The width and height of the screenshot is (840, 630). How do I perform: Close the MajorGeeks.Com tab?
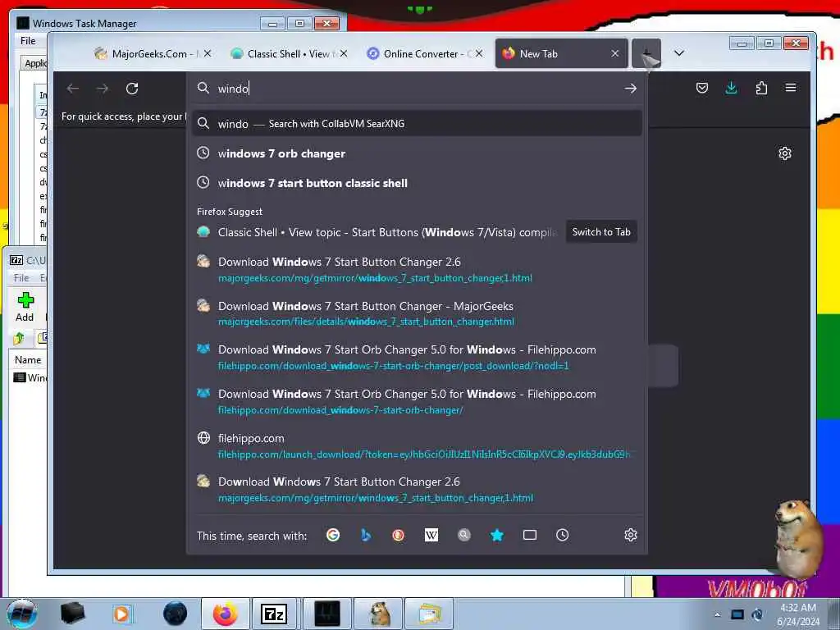pyautogui.click(x=208, y=53)
